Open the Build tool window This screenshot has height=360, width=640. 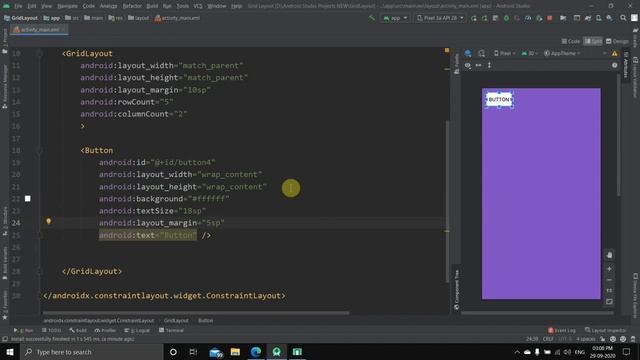[x=78, y=330]
